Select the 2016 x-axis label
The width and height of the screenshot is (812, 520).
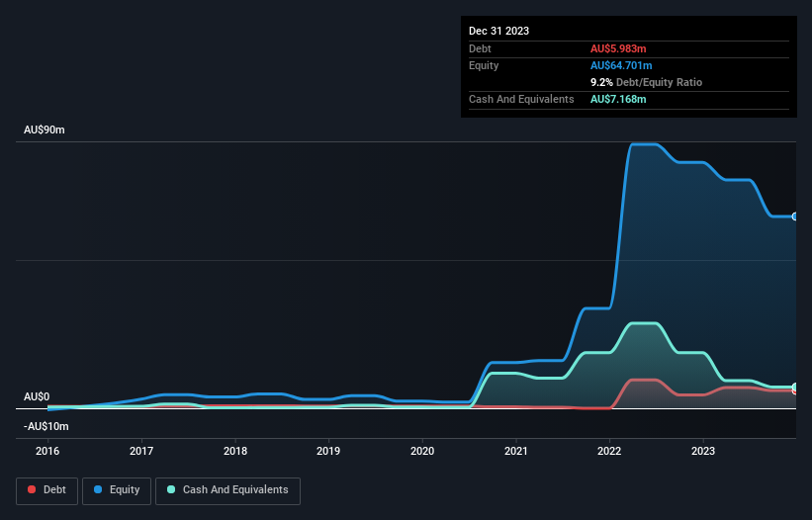point(47,451)
